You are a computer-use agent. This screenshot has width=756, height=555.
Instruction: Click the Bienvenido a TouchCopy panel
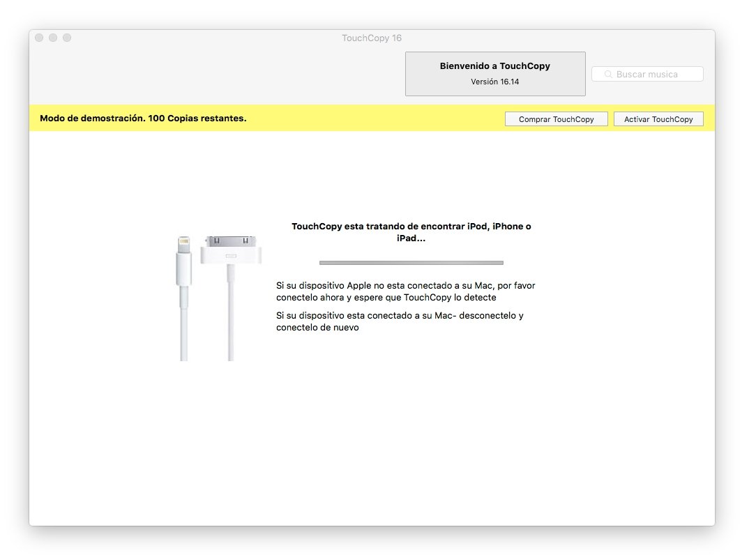click(495, 74)
